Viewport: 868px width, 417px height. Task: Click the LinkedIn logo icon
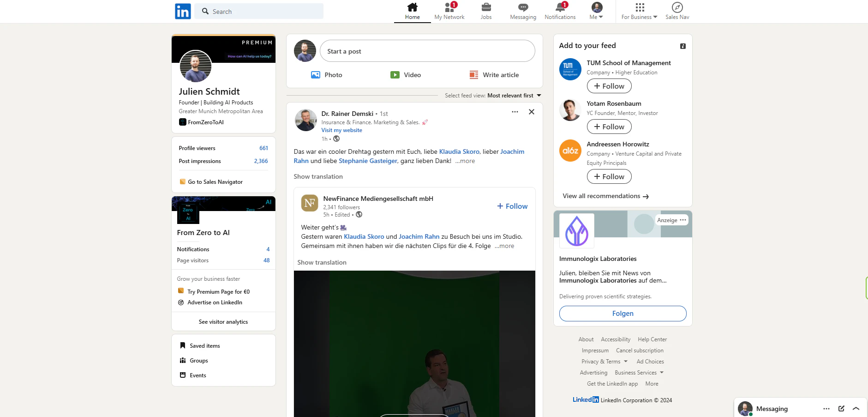pos(183,11)
